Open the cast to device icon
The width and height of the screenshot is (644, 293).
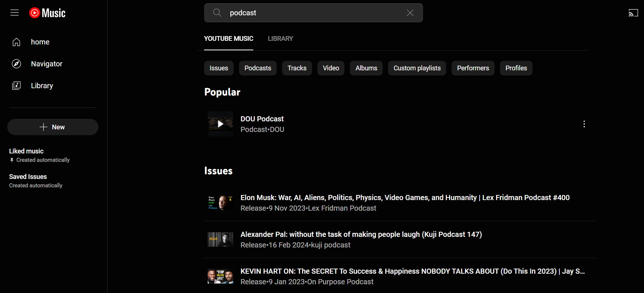pyautogui.click(x=633, y=13)
